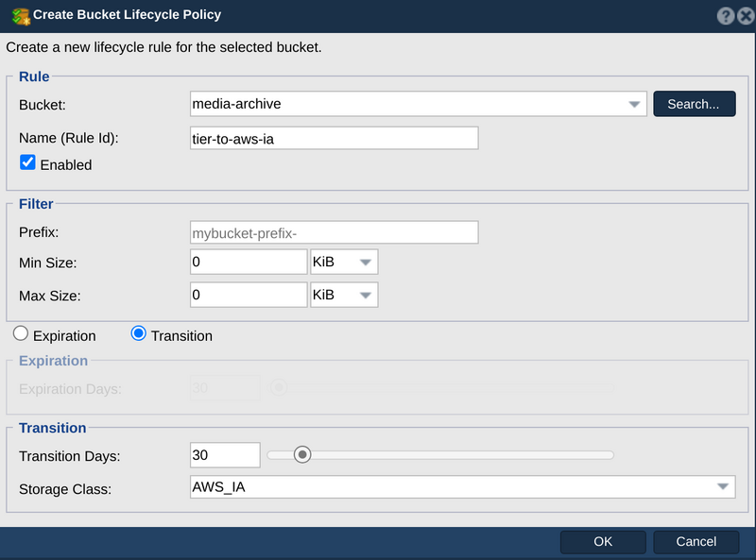Viewport: 756px width, 560px height.
Task: Open the Max Size KiB unit dropdown
Action: tap(344, 295)
